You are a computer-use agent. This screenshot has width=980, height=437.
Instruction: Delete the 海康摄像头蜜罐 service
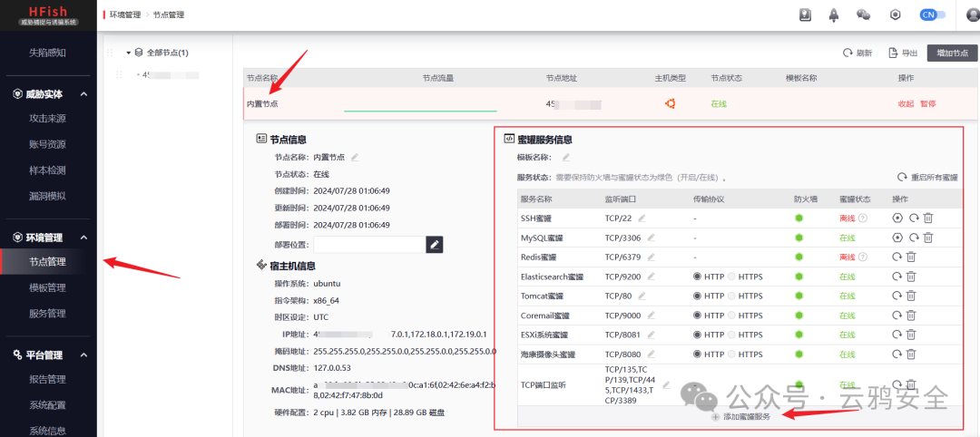click(x=911, y=354)
